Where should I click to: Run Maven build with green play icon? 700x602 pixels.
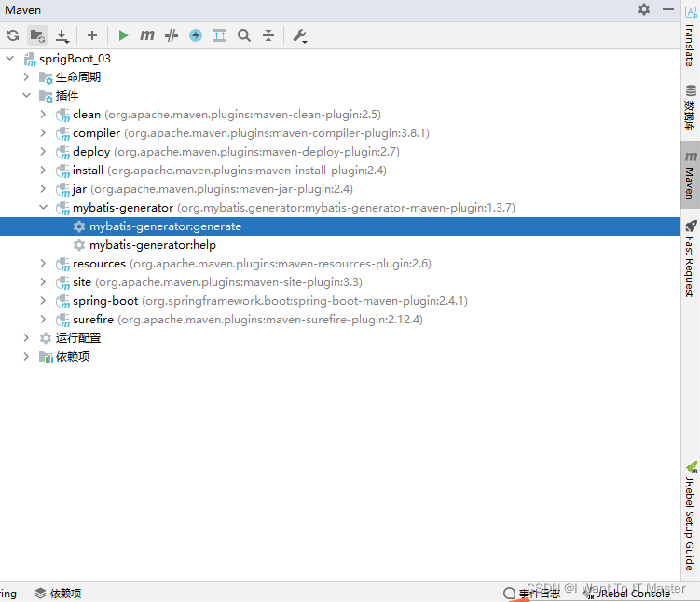click(123, 35)
